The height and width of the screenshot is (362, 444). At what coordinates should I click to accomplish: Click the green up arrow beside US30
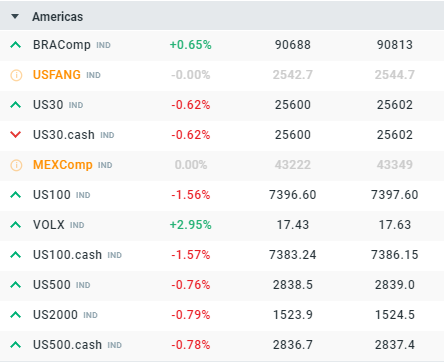(x=16, y=105)
